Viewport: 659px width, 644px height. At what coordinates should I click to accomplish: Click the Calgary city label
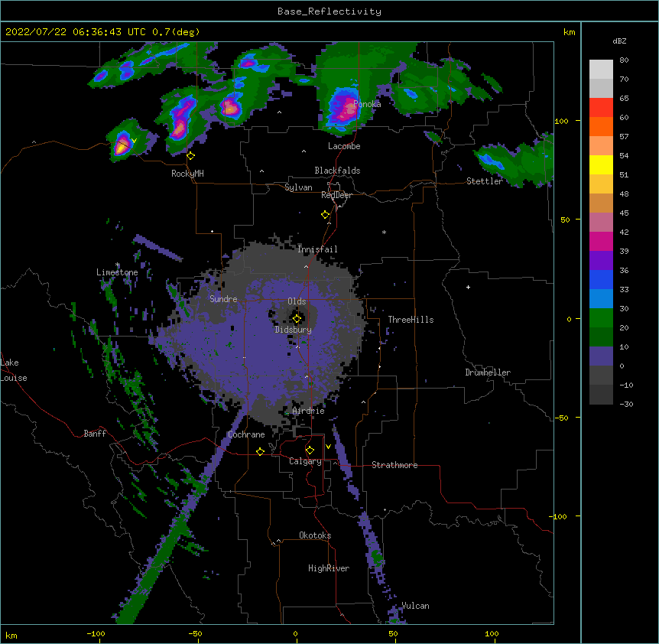[x=305, y=461]
